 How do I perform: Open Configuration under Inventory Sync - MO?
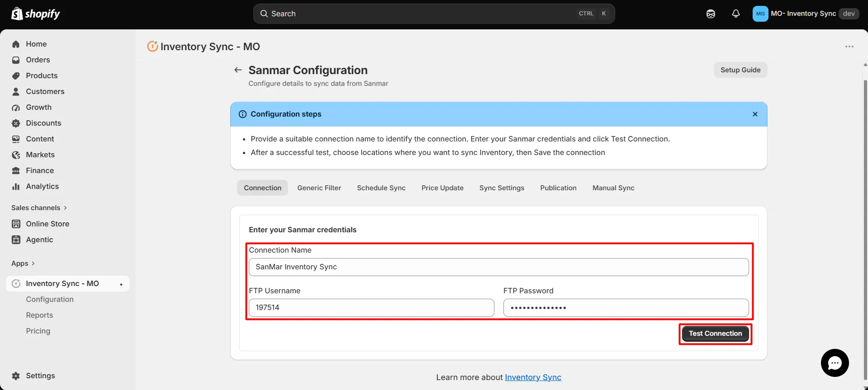click(50, 299)
